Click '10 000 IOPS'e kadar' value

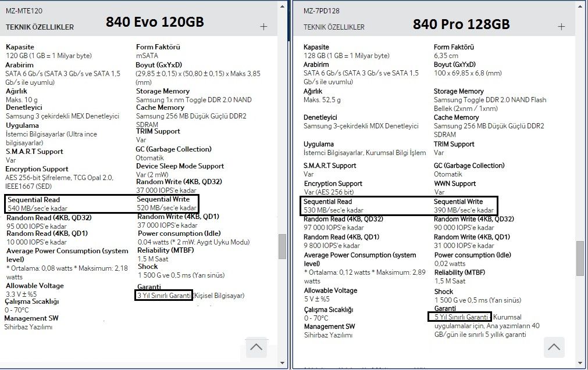point(37,242)
